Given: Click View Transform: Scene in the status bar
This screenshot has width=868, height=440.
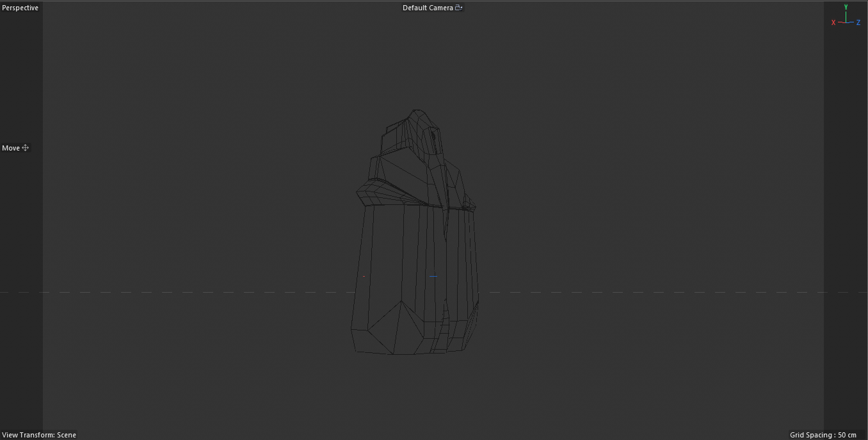Looking at the screenshot, I should click(x=39, y=435).
